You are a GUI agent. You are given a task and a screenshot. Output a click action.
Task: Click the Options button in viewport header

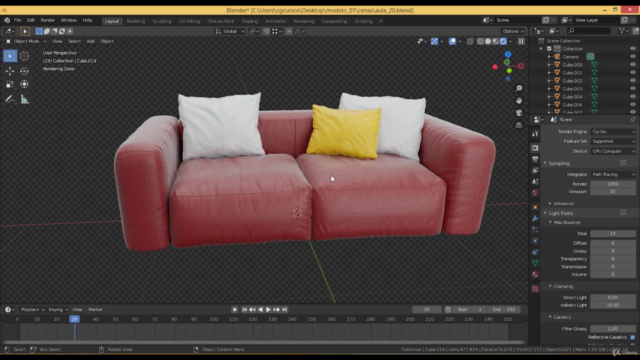click(513, 31)
